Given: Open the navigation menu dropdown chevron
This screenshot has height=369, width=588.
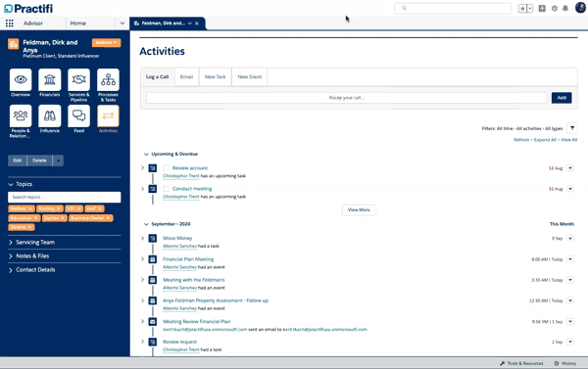Looking at the screenshot, I should 122,23.
